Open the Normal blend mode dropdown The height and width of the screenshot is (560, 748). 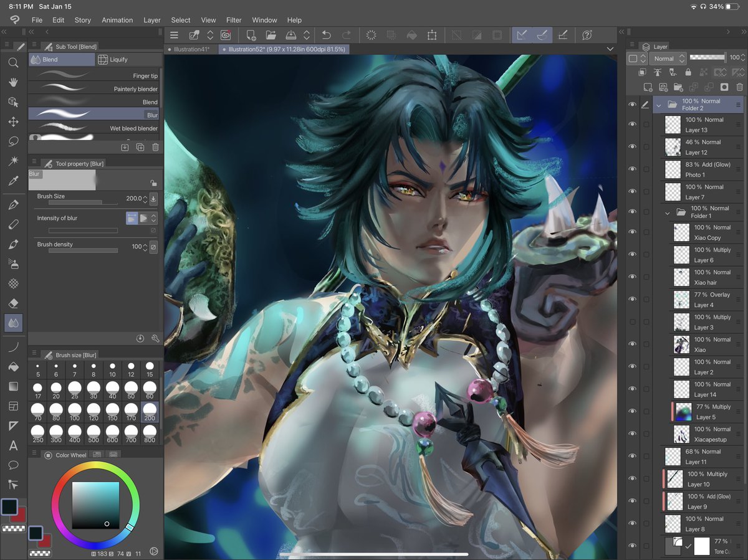(x=668, y=58)
